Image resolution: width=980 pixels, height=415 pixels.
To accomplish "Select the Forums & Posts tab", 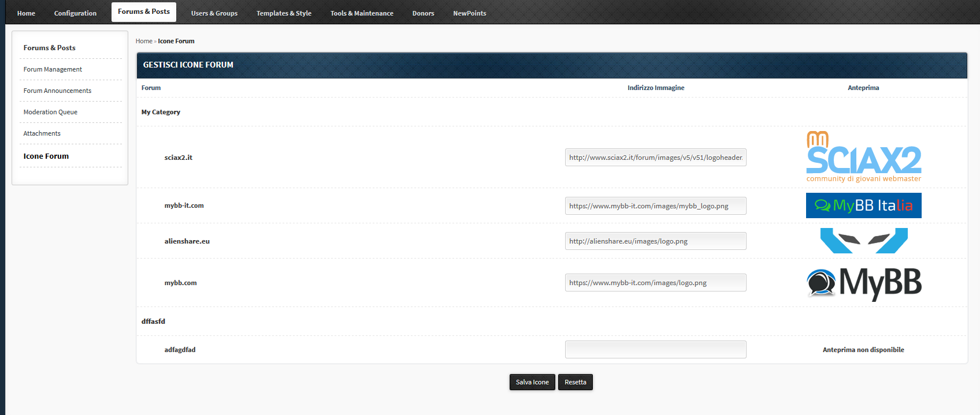I will coord(144,12).
